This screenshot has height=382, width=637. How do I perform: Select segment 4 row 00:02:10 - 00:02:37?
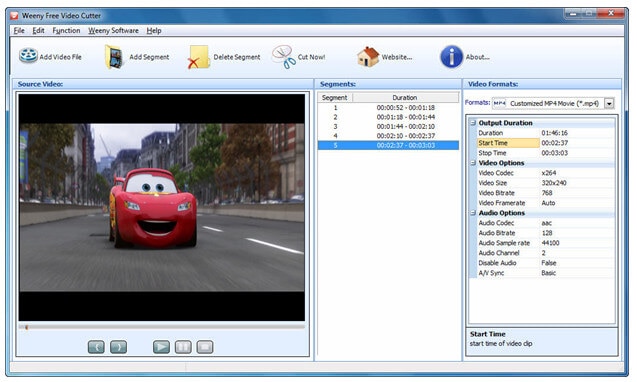pyautogui.click(x=388, y=136)
